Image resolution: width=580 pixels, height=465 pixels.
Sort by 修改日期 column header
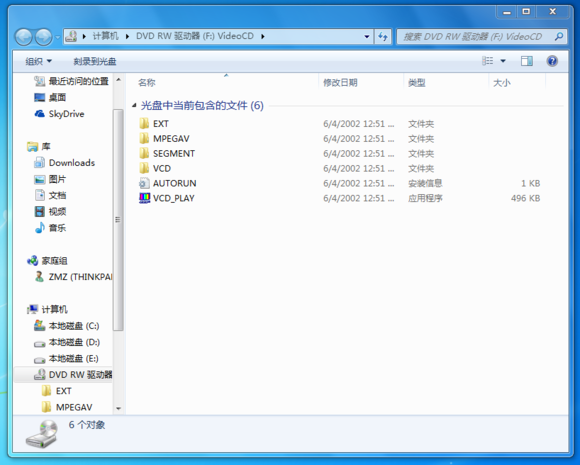(340, 82)
